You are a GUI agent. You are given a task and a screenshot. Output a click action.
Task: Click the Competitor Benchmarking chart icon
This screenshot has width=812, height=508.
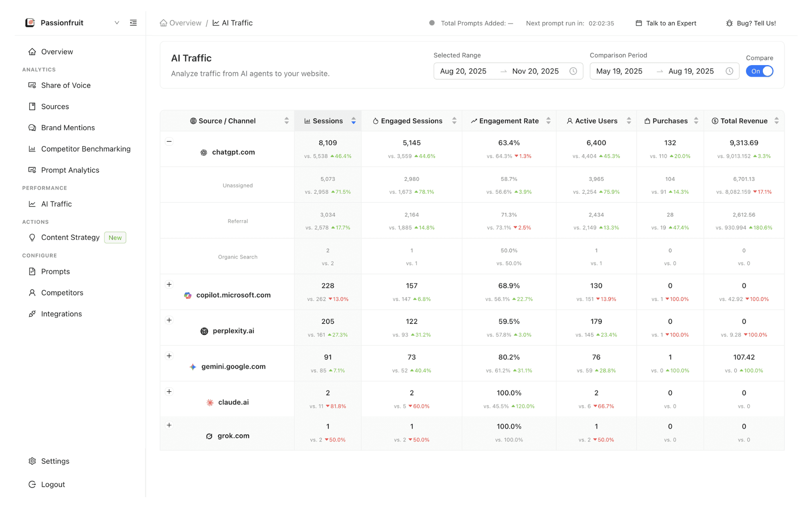pyautogui.click(x=32, y=149)
